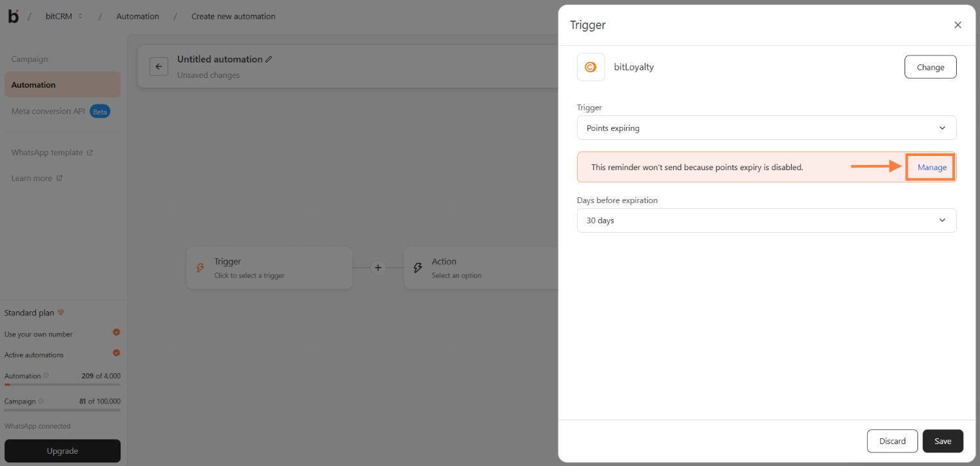Image resolution: width=980 pixels, height=466 pixels.
Task: Click check icon beside Use your own number
Action: point(117,332)
